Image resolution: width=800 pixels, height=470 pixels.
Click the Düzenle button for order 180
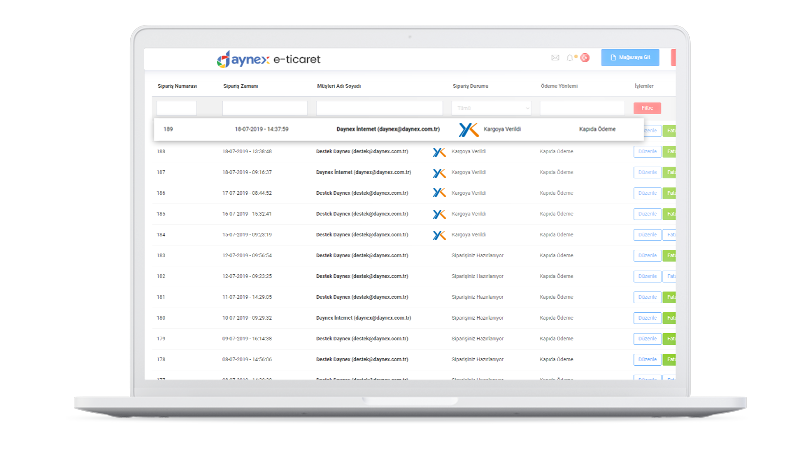(647, 318)
